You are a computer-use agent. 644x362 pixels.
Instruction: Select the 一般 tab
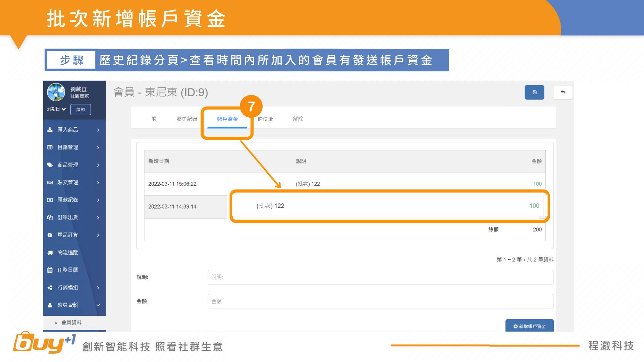pos(151,119)
